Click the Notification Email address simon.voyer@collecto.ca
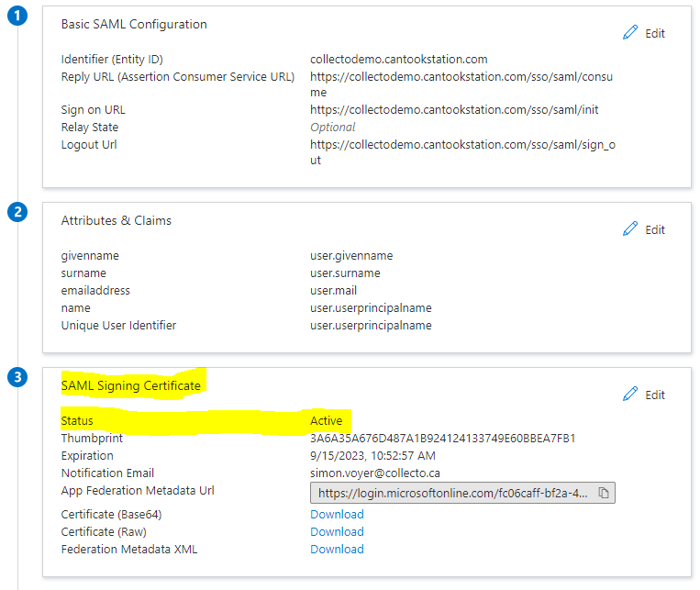Image resolution: width=700 pixels, height=590 pixels. [375, 473]
